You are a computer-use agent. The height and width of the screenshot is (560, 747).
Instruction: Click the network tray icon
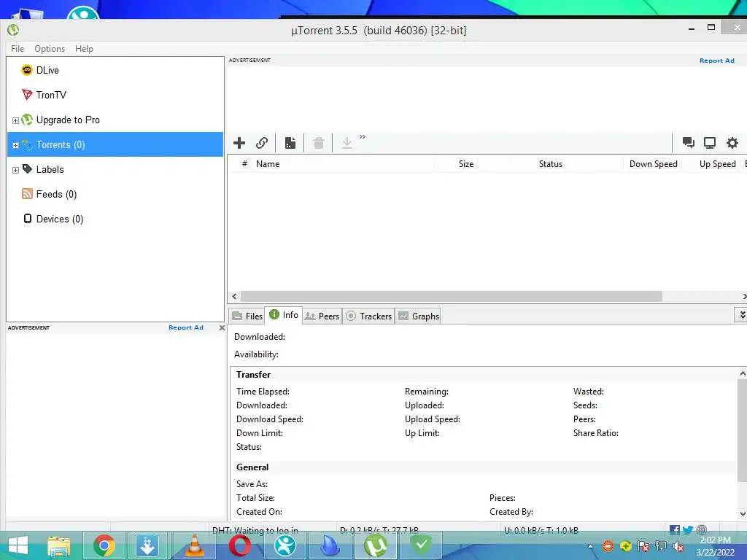[x=661, y=546]
